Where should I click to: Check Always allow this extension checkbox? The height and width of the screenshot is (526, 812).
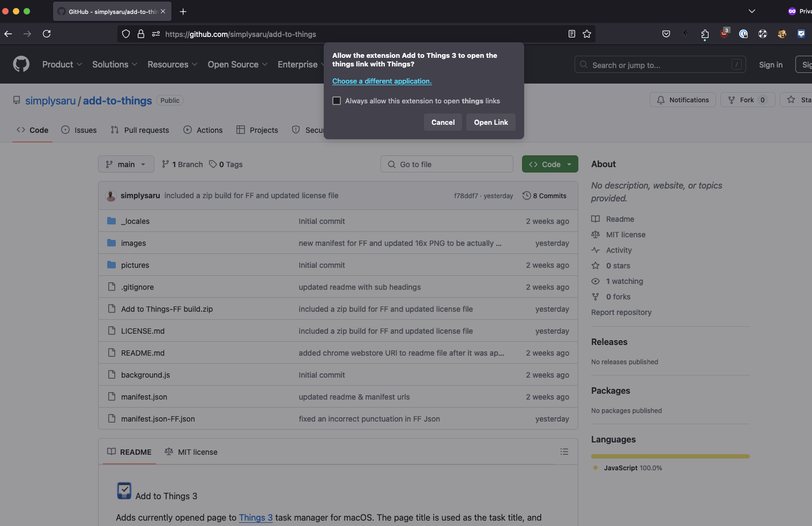[x=337, y=101]
